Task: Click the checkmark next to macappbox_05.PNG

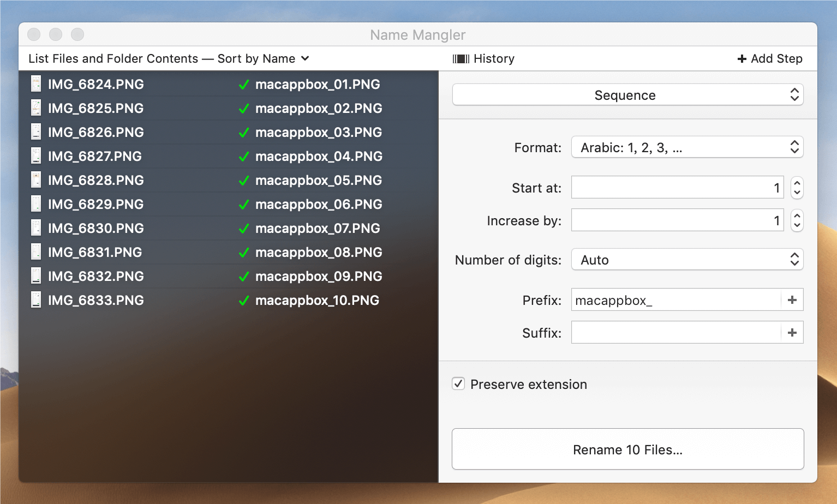Action: click(x=244, y=181)
